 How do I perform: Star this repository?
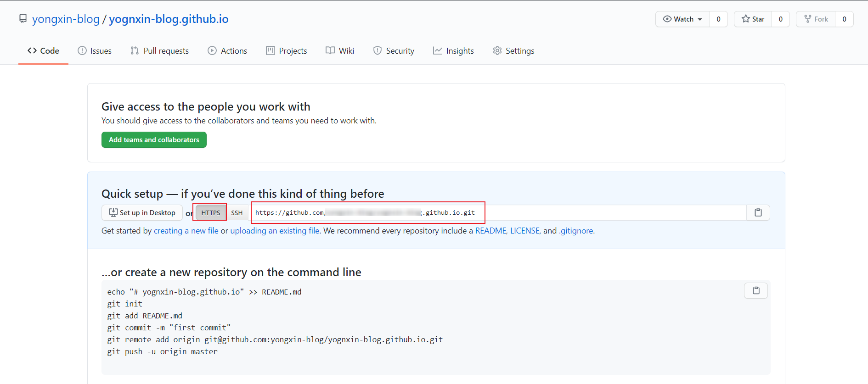tap(753, 19)
